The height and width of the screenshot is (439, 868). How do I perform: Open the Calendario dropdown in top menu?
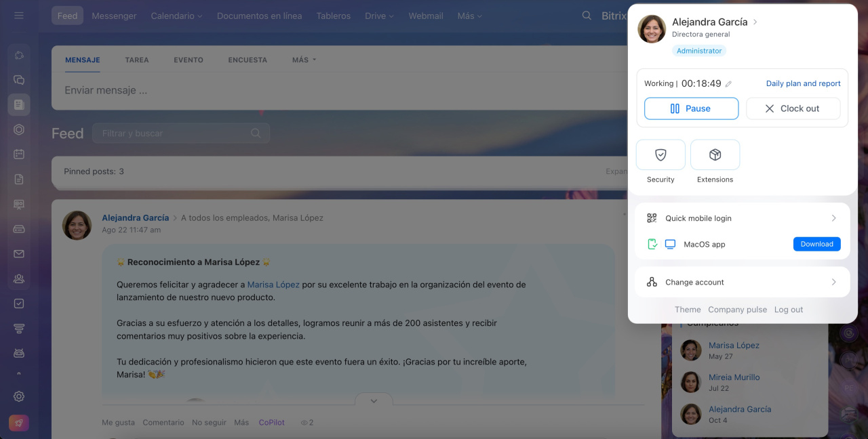[176, 16]
